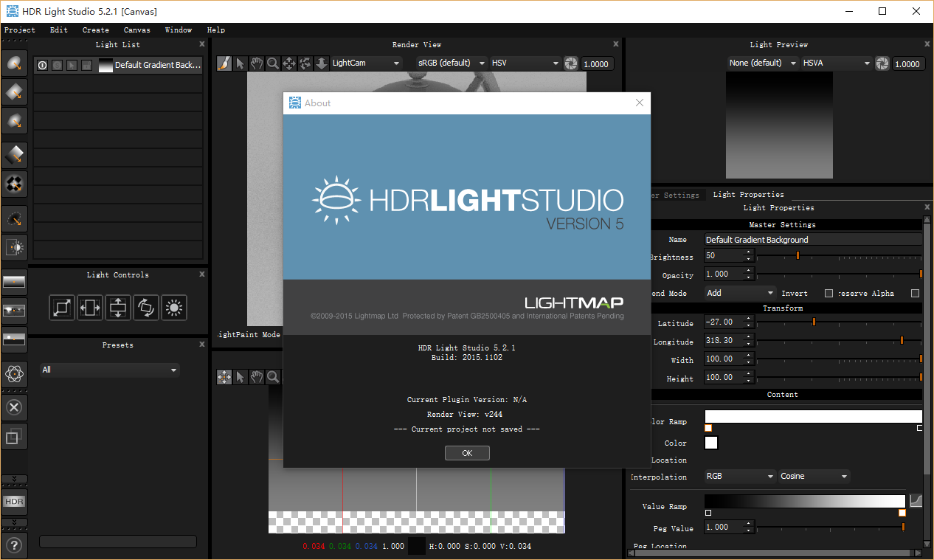Toggle on/off for Default Gradient Background light

click(x=42, y=65)
